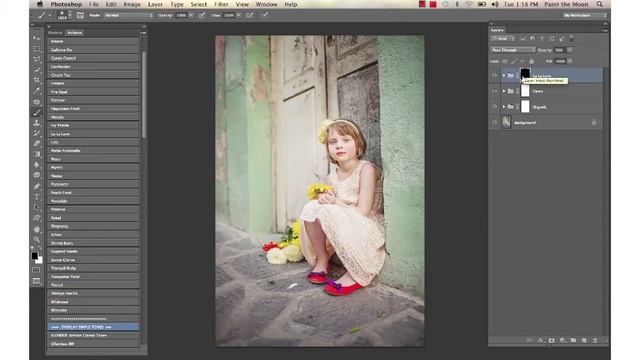Select the Dodge tool
640x360 pixels.
point(37,176)
